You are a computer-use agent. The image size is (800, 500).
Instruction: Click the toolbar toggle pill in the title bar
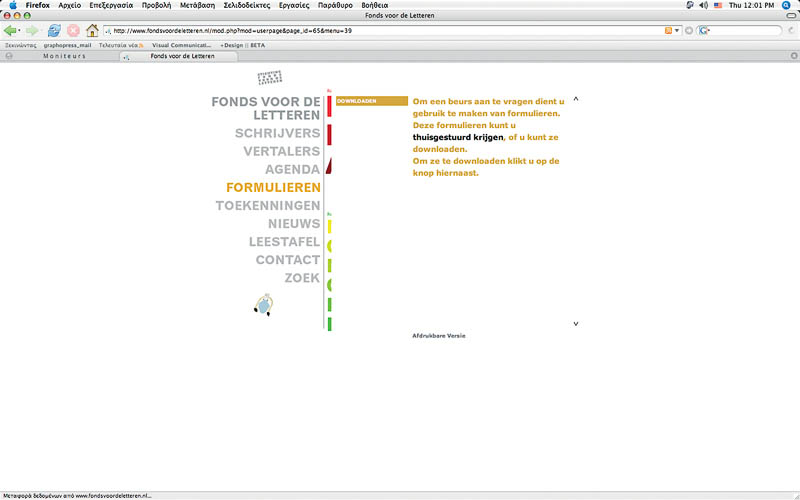[x=791, y=16]
